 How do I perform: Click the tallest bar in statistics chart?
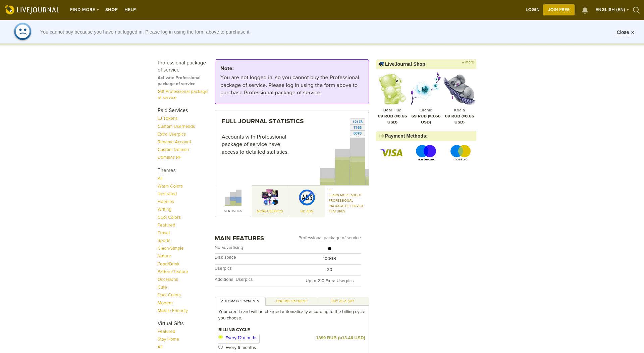tap(358, 161)
